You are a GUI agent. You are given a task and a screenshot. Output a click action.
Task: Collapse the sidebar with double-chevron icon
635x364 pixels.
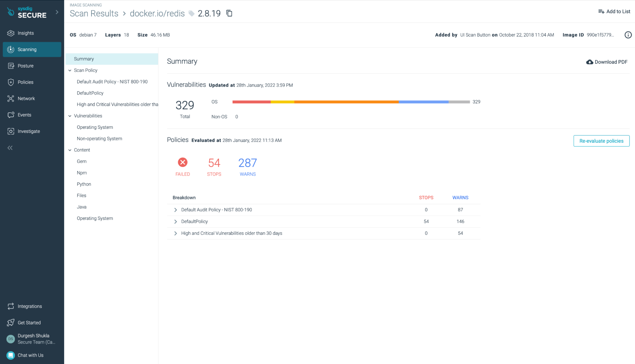click(x=10, y=148)
